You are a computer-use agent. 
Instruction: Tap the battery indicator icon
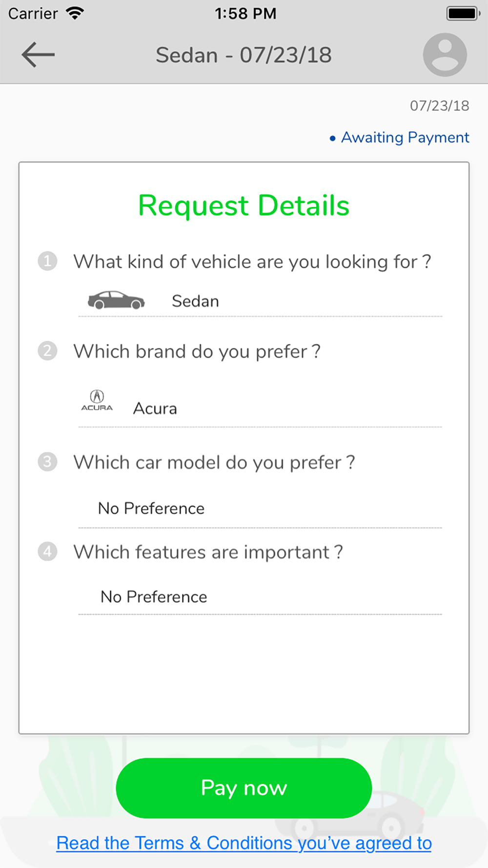point(463,13)
